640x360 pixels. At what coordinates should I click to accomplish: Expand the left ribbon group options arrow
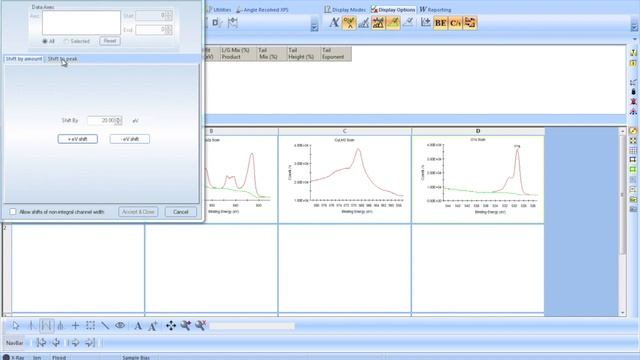click(314, 27)
